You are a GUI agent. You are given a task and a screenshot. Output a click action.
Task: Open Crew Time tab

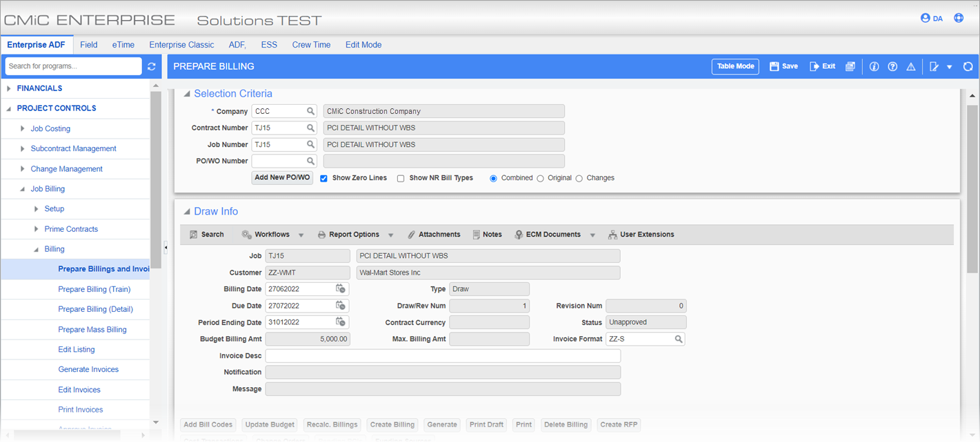pos(311,45)
